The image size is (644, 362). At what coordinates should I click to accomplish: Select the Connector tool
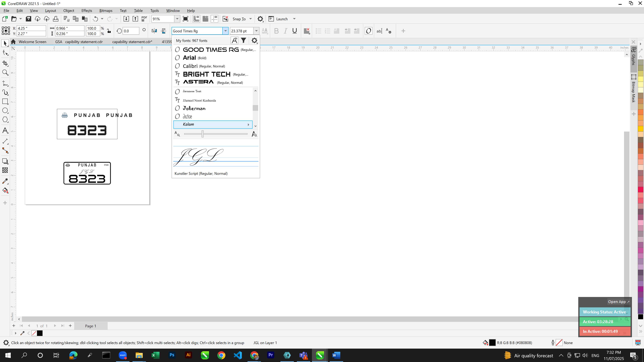(5, 150)
